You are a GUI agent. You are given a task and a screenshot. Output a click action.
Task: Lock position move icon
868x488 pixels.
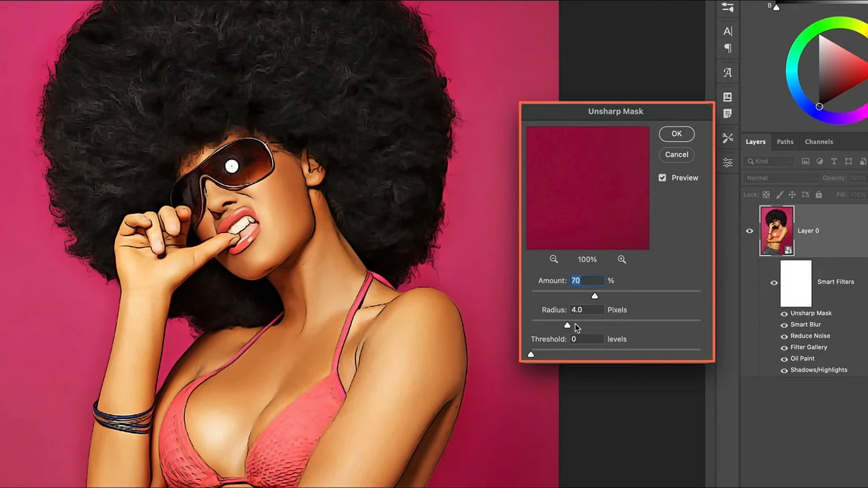point(792,194)
